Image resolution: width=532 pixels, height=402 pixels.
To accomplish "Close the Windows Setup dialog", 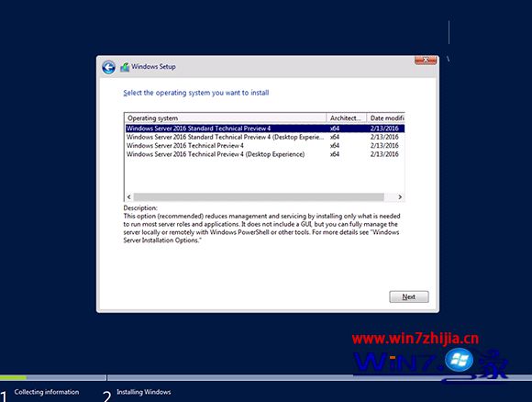I will (426, 60).
